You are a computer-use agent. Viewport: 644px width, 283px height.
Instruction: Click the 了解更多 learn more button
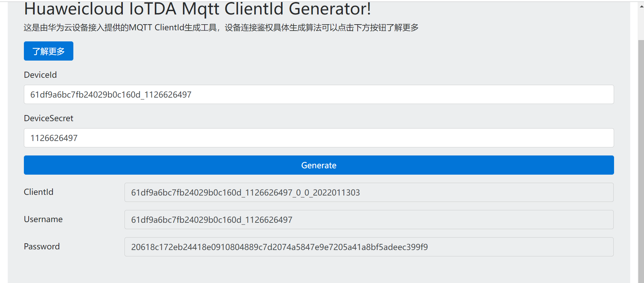point(48,51)
